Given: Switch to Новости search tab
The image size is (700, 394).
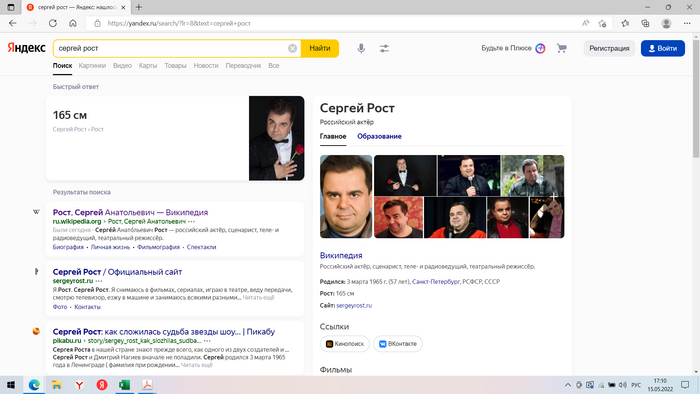Looking at the screenshot, I should [x=206, y=66].
